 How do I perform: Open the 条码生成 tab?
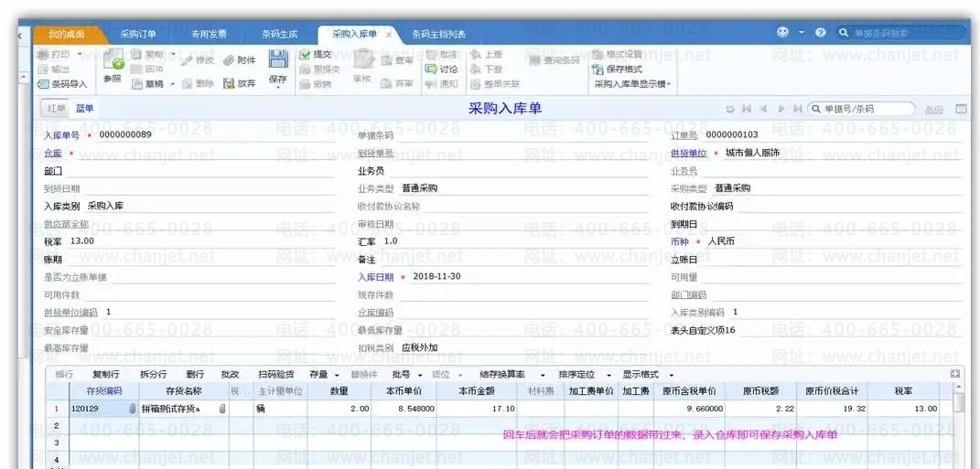pos(279,34)
